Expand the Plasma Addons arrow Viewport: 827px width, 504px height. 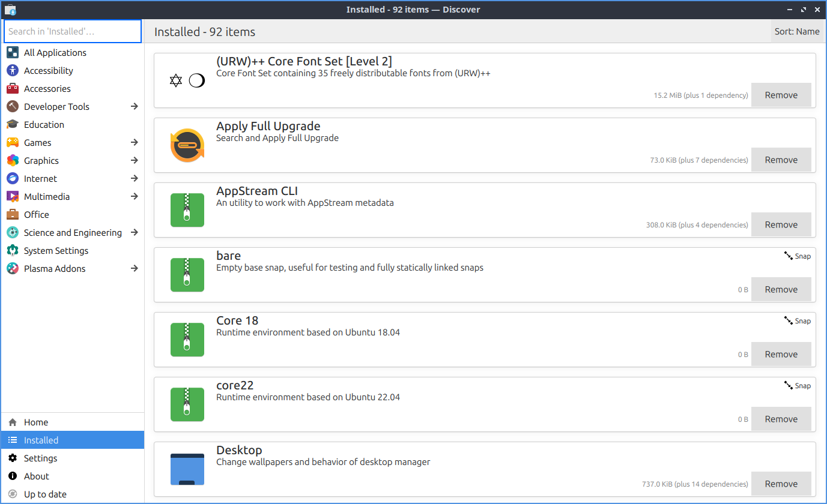click(x=135, y=269)
